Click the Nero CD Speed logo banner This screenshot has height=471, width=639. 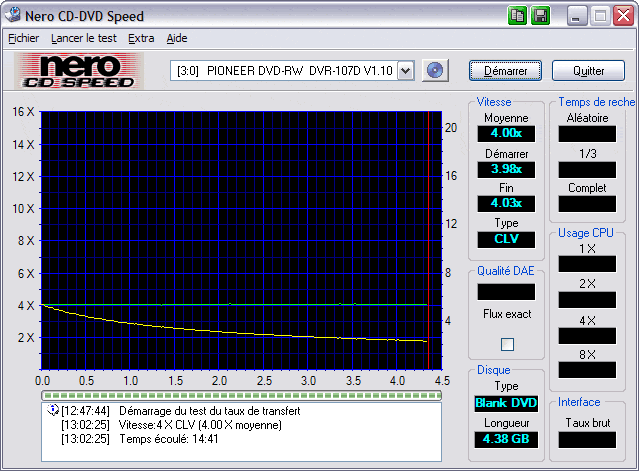(79, 71)
